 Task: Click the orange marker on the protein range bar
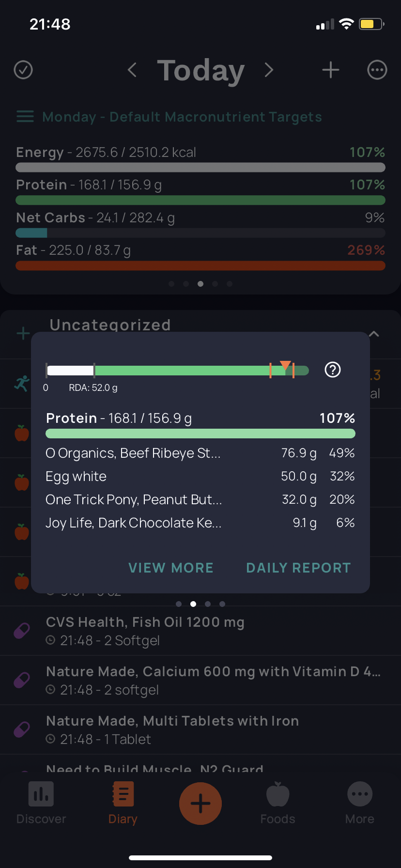click(286, 365)
